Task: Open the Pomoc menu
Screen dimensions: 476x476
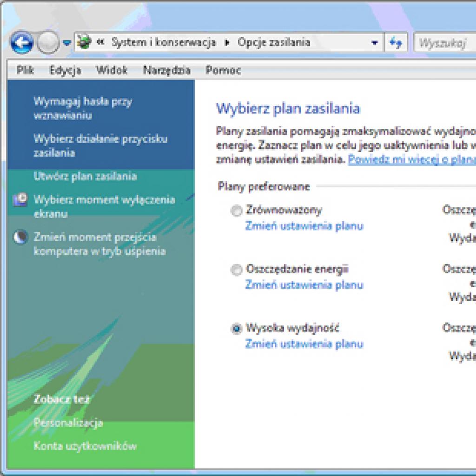Action: click(224, 70)
